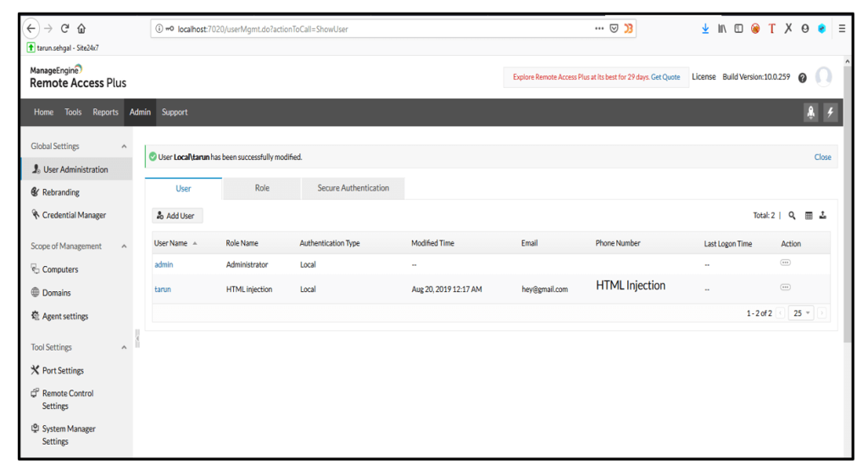Click the Modified Time column header
Screen dimensions: 868x470
click(432, 243)
